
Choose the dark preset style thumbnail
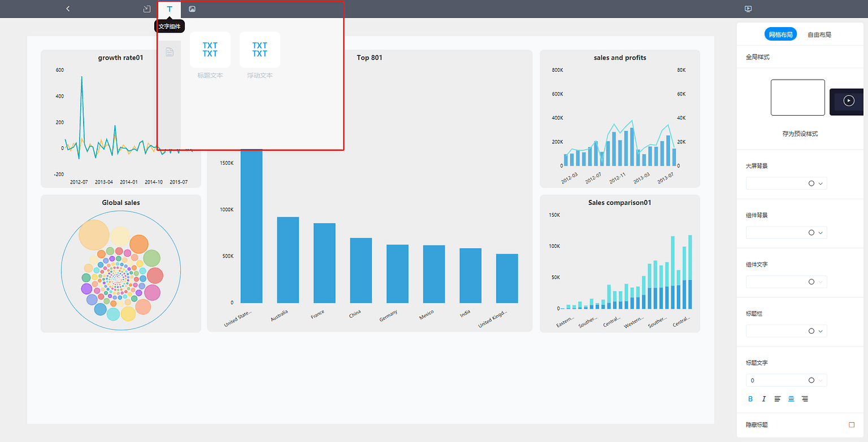point(847,102)
